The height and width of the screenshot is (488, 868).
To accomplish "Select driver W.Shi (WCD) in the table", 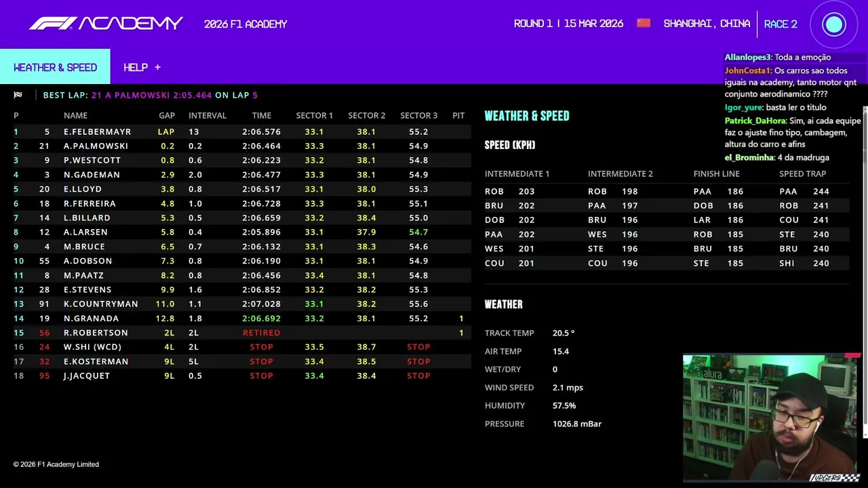I will click(x=92, y=347).
